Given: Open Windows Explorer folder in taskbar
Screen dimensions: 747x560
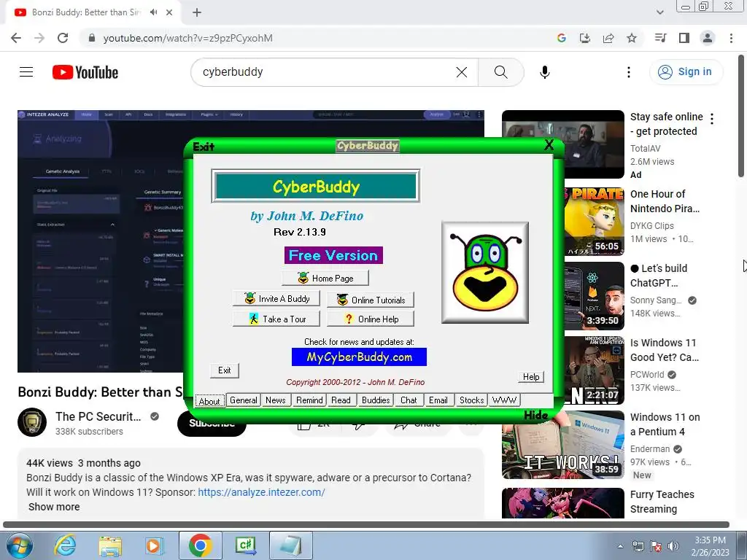Looking at the screenshot, I should (x=110, y=545).
